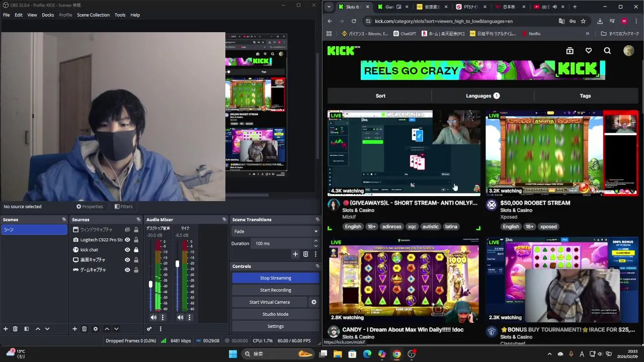
Task: Open the Audio Mixer three-dot menu
Action: click(160, 329)
